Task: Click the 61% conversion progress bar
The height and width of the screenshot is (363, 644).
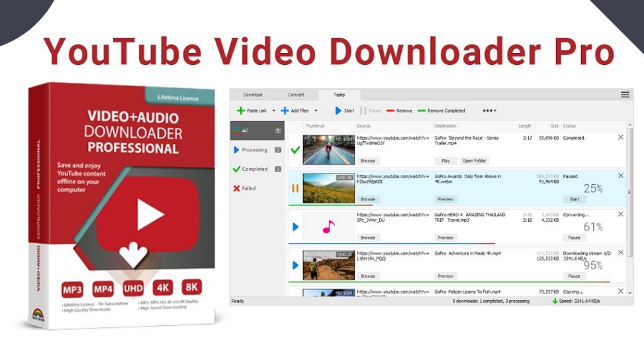Action: coord(391,243)
